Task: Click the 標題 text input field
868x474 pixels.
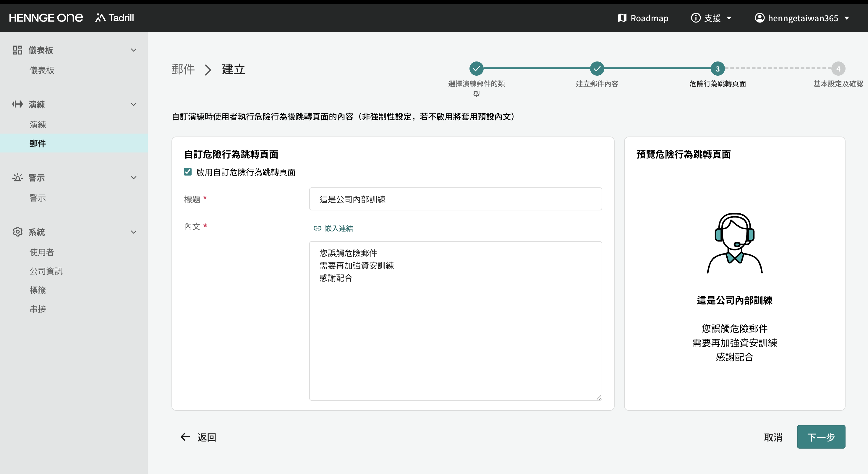Action: [x=455, y=199]
